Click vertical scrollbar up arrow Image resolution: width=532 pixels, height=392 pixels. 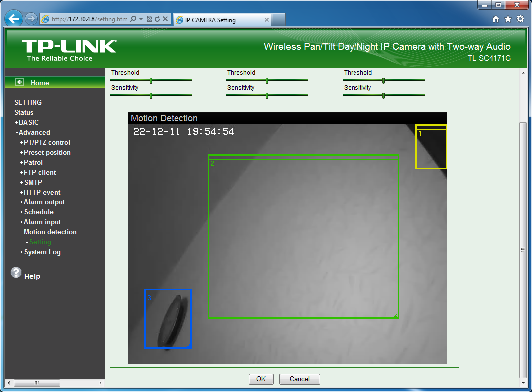tap(523, 73)
